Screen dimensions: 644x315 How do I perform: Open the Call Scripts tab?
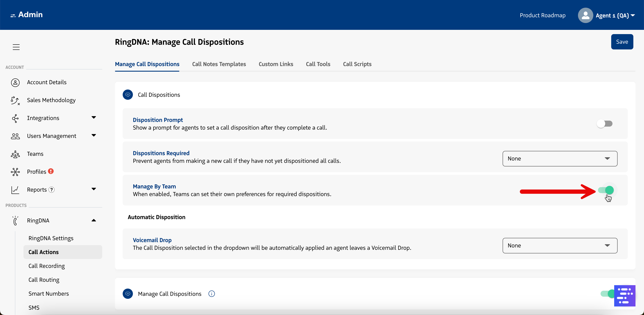coord(357,64)
